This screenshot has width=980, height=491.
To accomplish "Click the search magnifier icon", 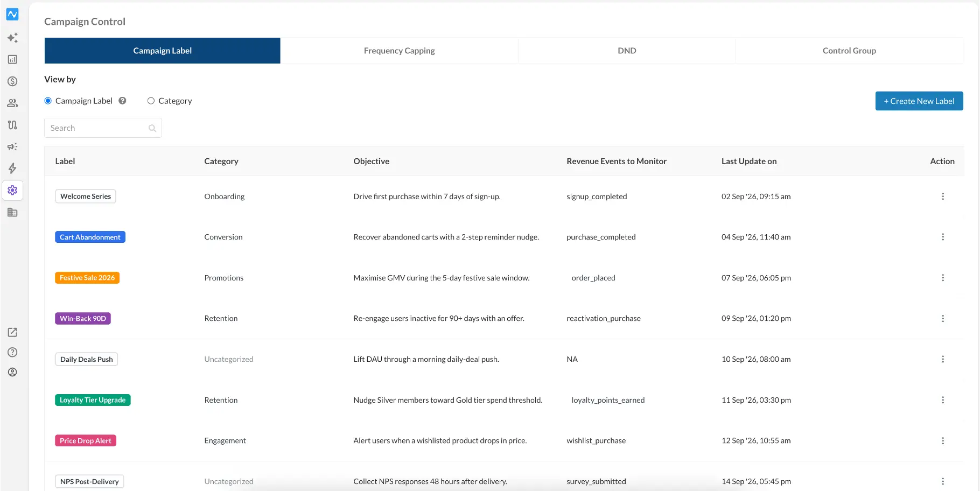I will coord(152,128).
